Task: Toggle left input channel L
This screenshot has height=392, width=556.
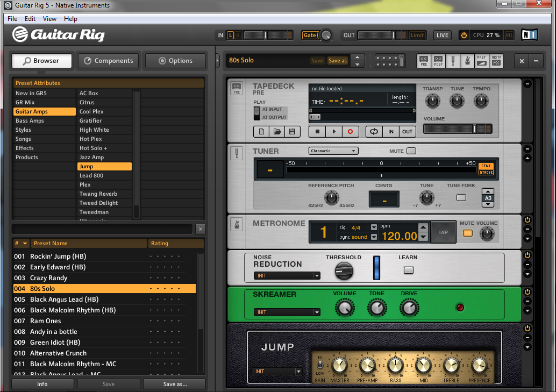Action: 231,35
